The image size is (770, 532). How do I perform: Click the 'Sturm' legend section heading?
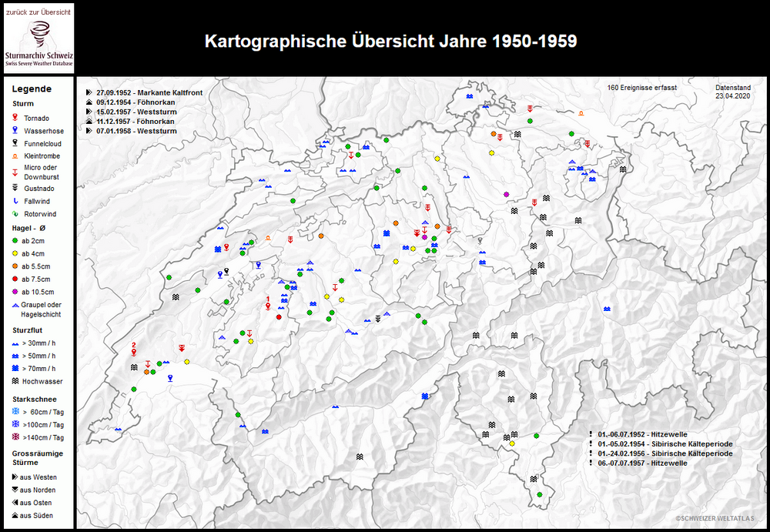pyautogui.click(x=23, y=104)
